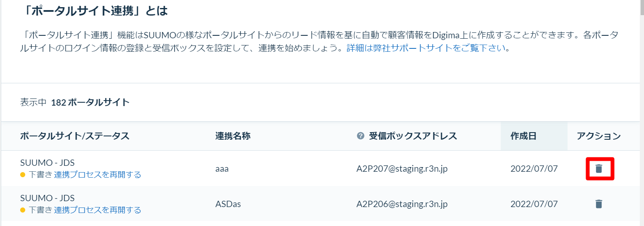The height and width of the screenshot is (226, 644).
Task: Open help tooltip beside 受信ボックスアドレス
Action: 360,136
